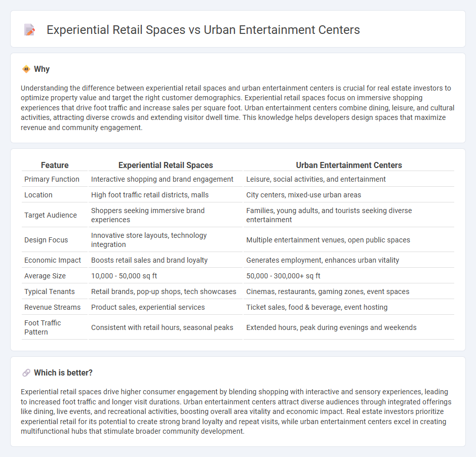Click the document pencil icon beside the title
476x457 pixels.
[29, 30]
